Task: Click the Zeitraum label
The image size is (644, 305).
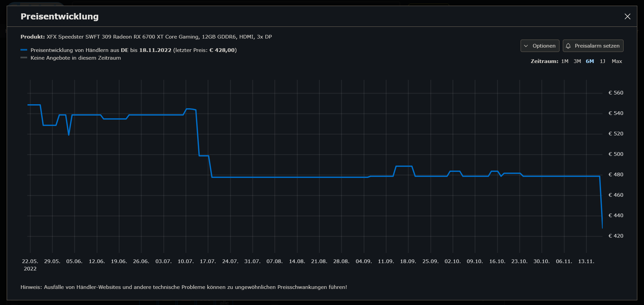Action: (x=544, y=61)
